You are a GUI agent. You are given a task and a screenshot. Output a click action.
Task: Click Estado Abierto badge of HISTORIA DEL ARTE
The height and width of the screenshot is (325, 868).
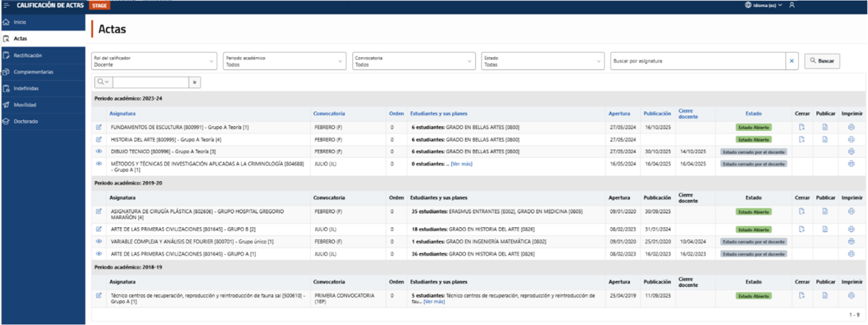click(x=753, y=140)
